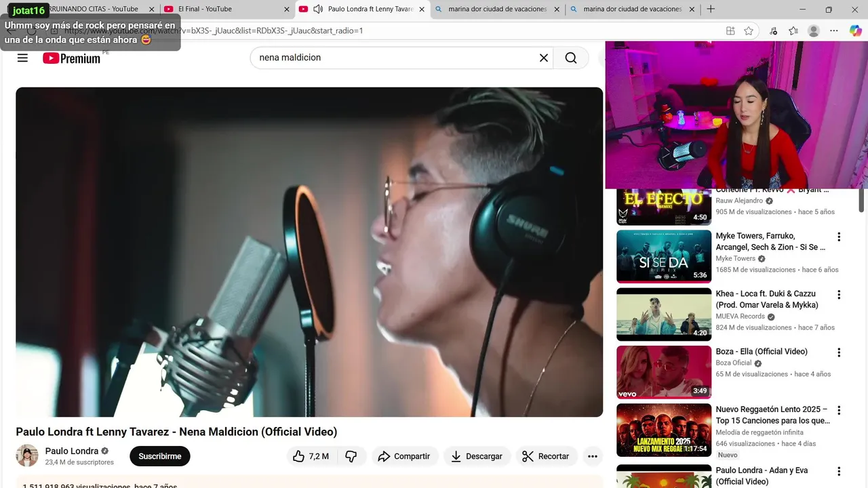Switch to second marina dor search tab
The width and height of the screenshot is (868, 488).
(x=633, y=9)
